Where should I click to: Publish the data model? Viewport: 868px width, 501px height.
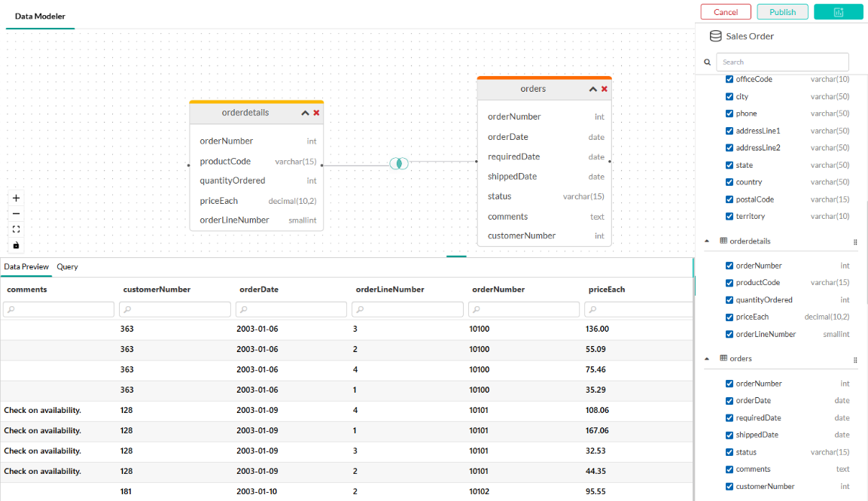[x=782, y=12]
